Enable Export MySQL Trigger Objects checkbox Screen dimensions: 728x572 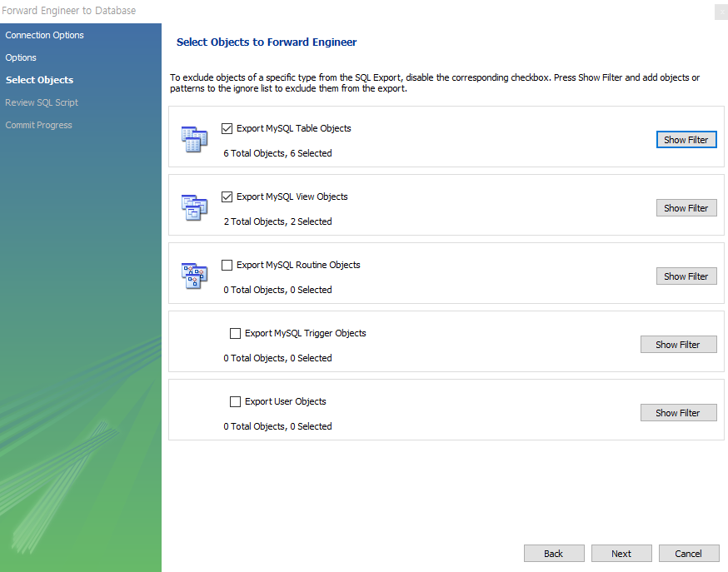click(235, 333)
